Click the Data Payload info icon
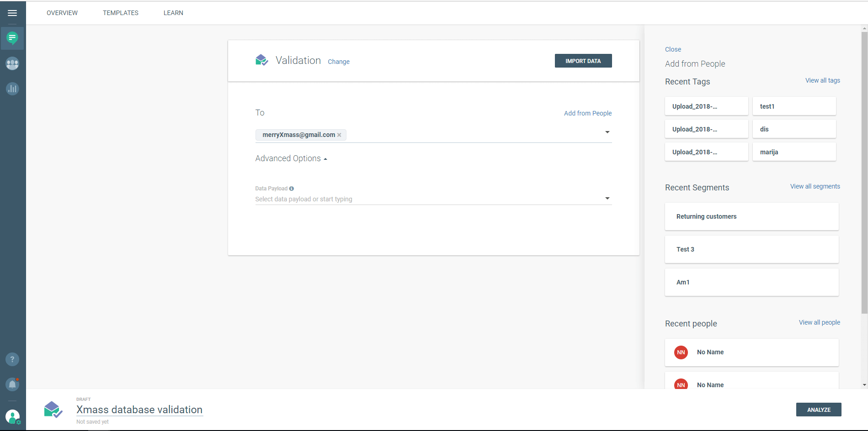 pyautogui.click(x=292, y=189)
